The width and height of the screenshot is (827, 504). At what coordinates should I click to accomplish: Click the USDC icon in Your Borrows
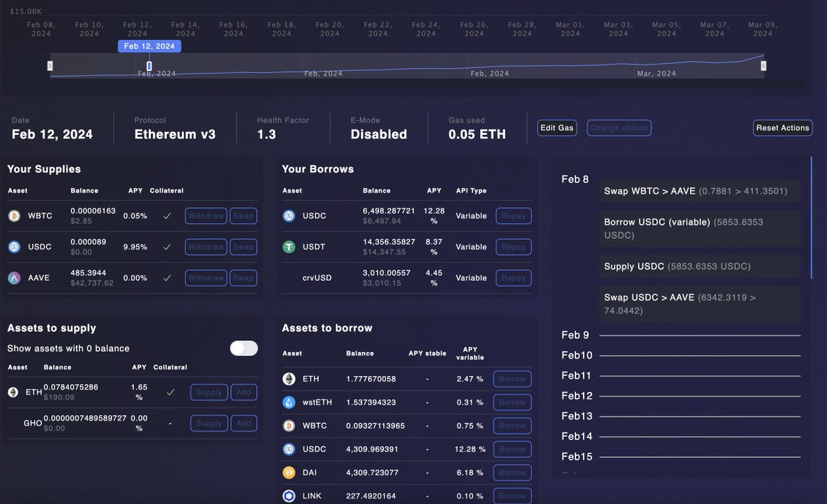point(289,216)
